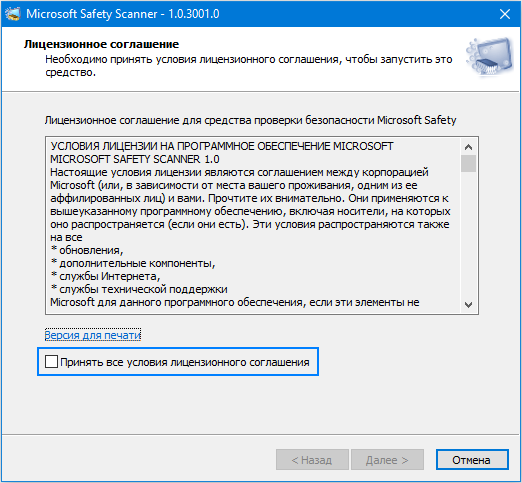Click the bullet '* дополнительные компоненты,'
Screen dimensions: 522x483
coord(133,263)
